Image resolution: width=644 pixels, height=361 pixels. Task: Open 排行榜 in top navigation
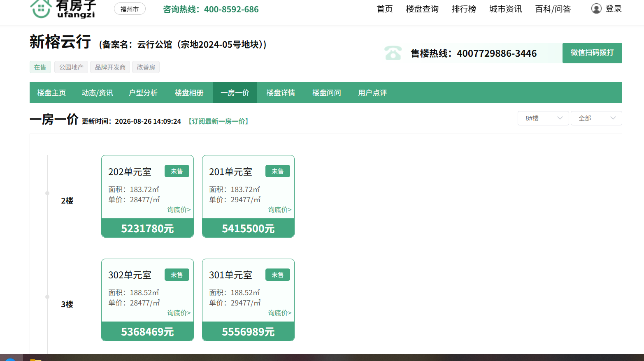(x=464, y=9)
